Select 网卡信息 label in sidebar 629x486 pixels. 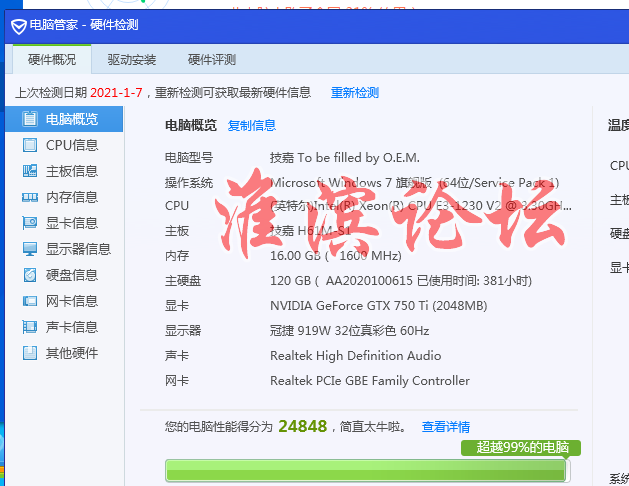click(x=72, y=301)
